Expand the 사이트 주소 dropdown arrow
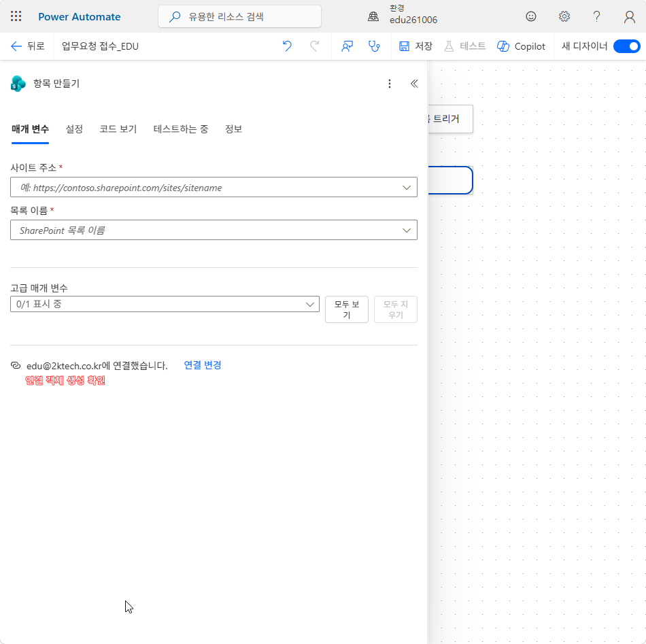 (x=406, y=188)
